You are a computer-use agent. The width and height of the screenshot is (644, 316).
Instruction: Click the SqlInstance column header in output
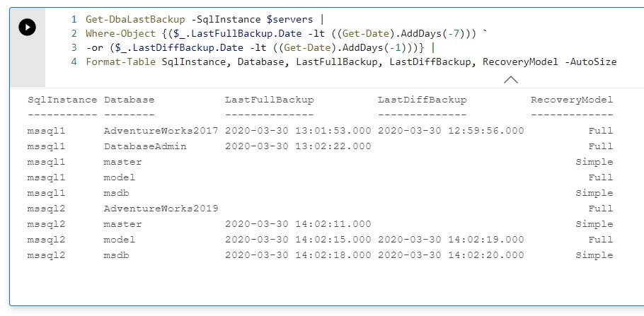62,100
